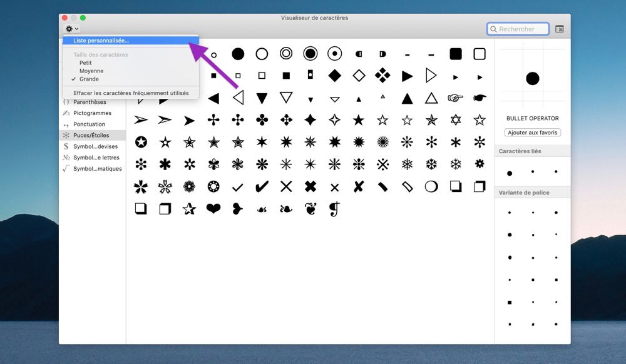Image resolution: width=626 pixels, height=364 pixels.
Task: Open the Symbol…e lettres category
Action: 93,158
